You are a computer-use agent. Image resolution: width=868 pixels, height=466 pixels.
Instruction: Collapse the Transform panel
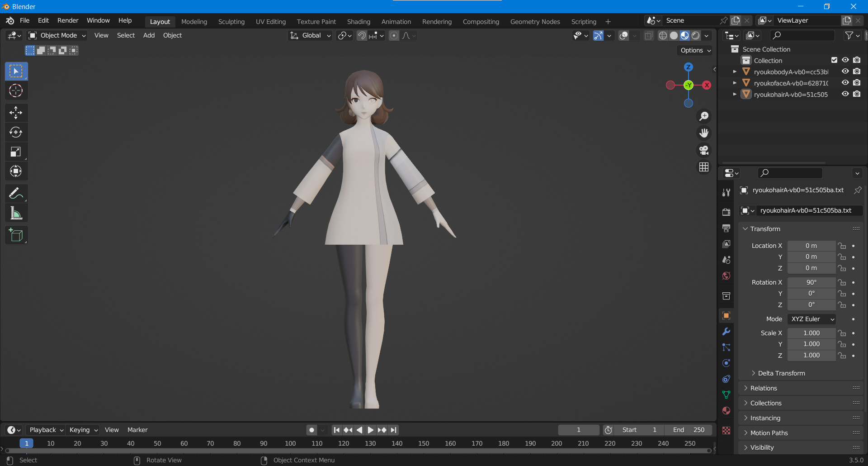(765, 229)
